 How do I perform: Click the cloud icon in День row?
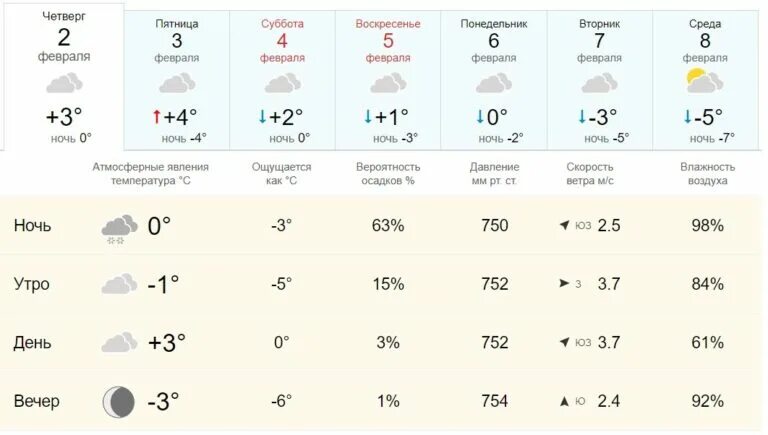tap(119, 342)
